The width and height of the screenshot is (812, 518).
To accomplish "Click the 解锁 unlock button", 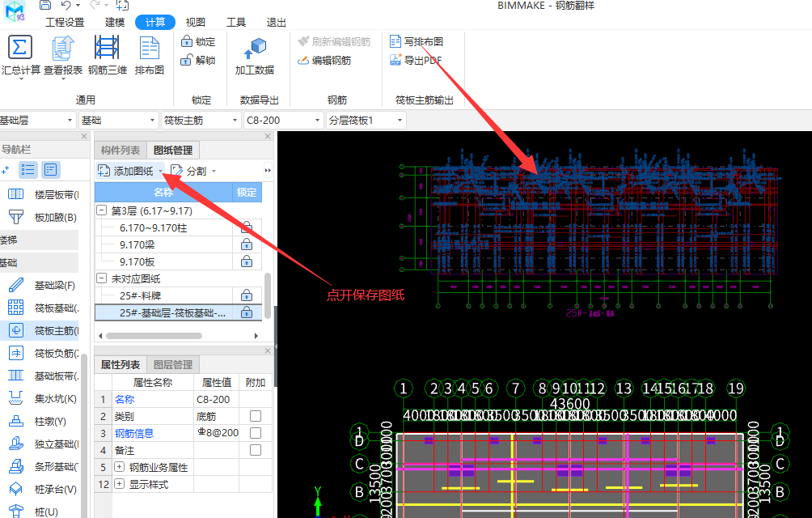I will [x=198, y=60].
